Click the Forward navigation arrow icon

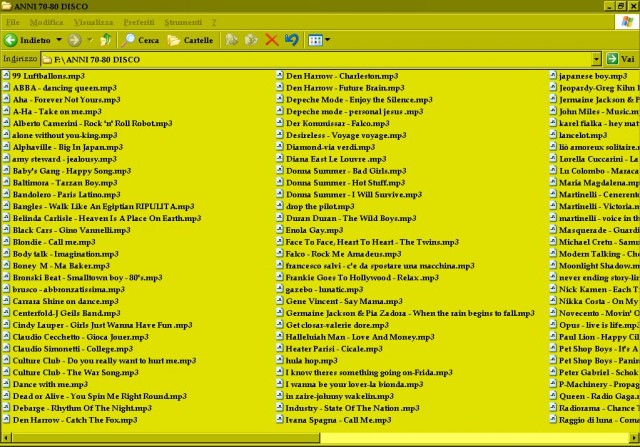[x=74, y=40]
